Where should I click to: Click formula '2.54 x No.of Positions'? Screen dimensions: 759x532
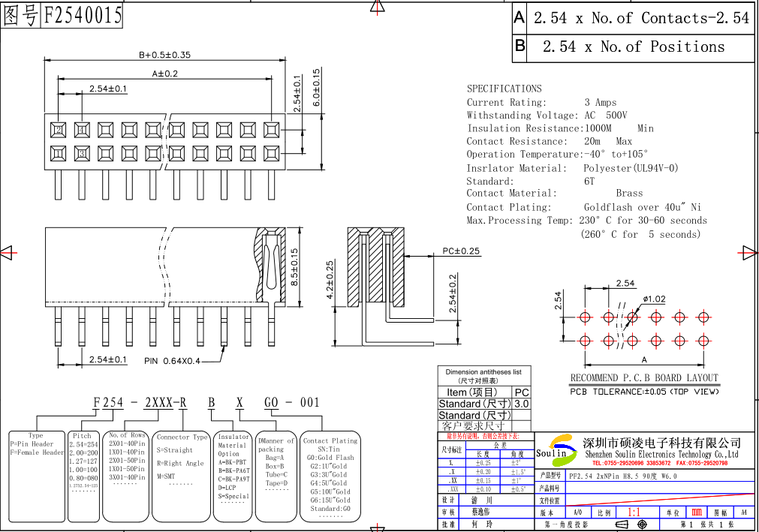[633, 47]
